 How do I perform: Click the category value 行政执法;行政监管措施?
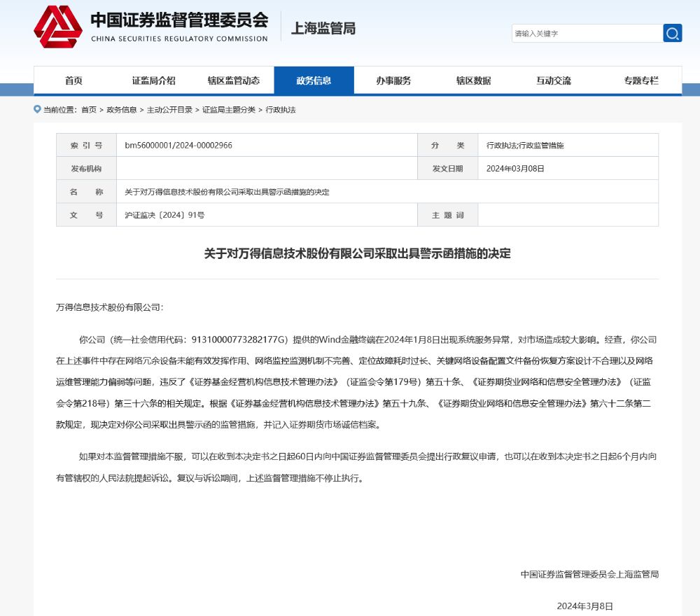pyautogui.click(x=525, y=145)
